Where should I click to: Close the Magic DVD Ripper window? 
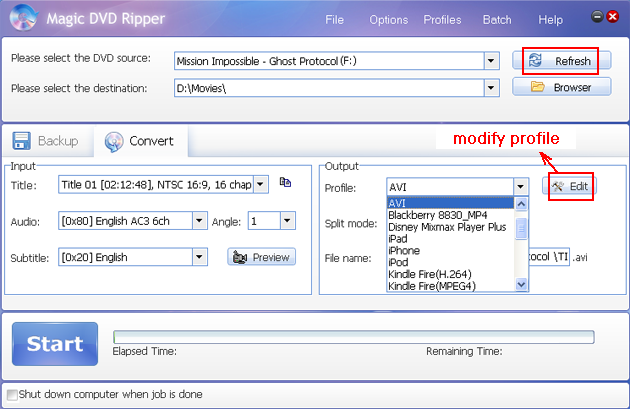(613, 16)
